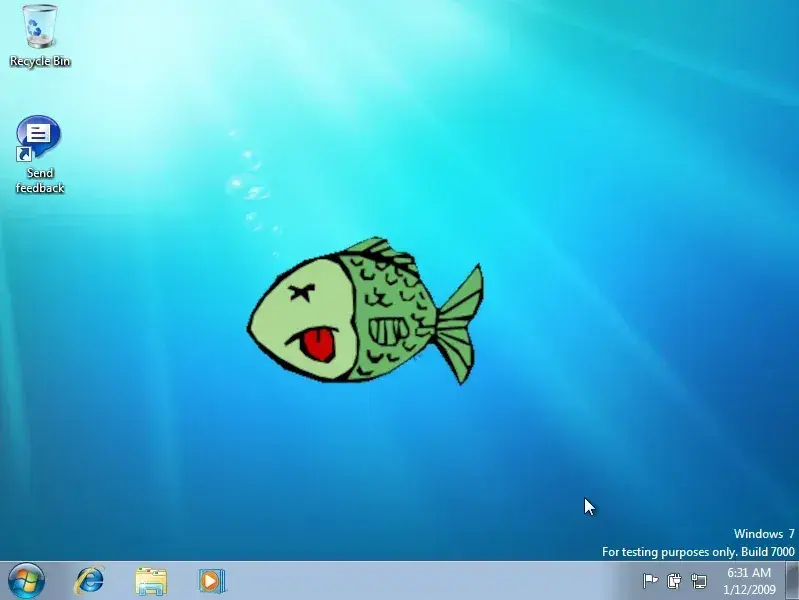Click the fish's red tongue on wallpaper
This screenshot has width=799, height=600.
319,345
